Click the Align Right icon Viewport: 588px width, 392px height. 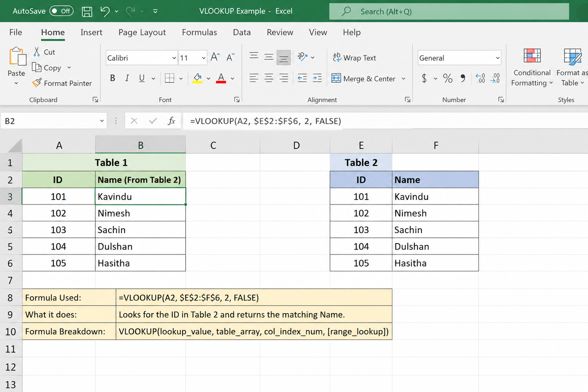(x=284, y=78)
